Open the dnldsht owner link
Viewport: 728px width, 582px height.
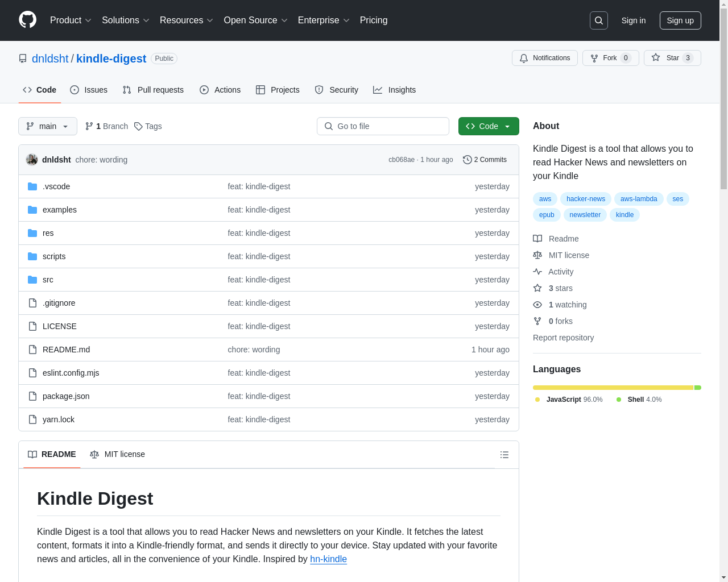coord(50,59)
